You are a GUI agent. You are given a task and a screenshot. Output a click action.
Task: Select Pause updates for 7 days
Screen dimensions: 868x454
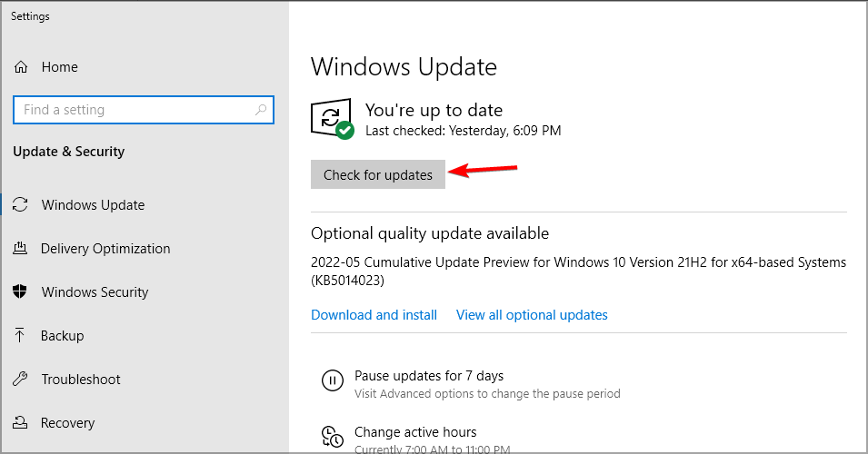(x=428, y=376)
